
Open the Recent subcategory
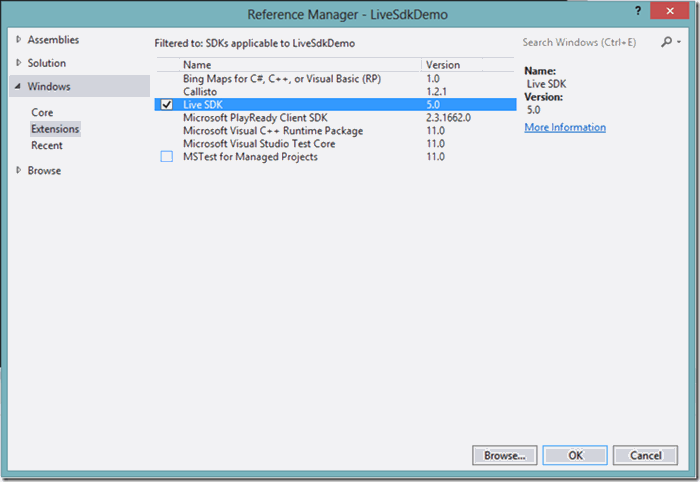click(x=47, y=145)
